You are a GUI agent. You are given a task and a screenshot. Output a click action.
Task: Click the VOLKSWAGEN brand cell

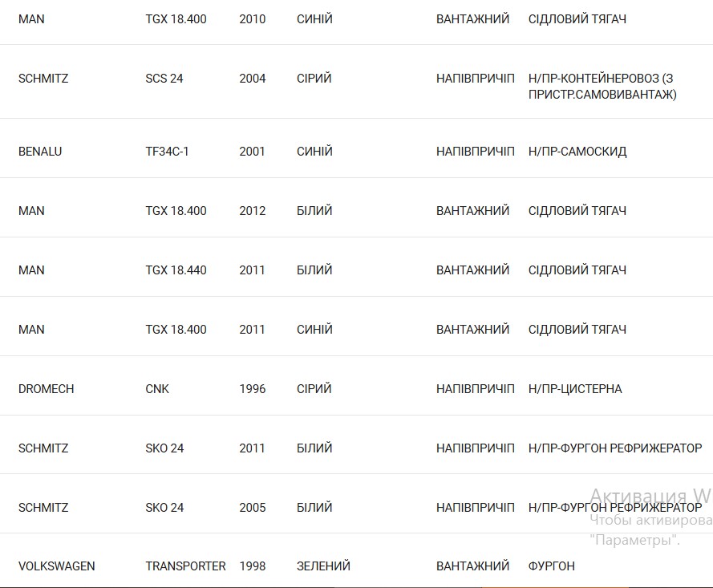[56, 566]
